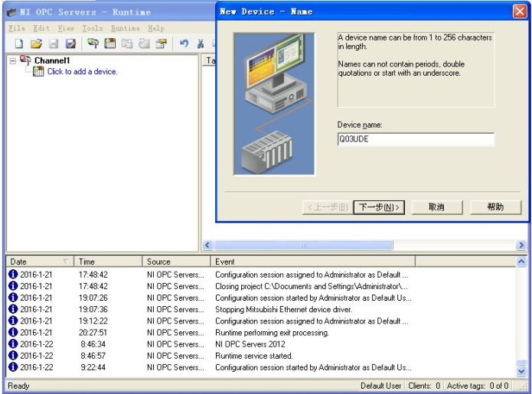
Task: Click the event log scroll down arrow
Action: 521,371
